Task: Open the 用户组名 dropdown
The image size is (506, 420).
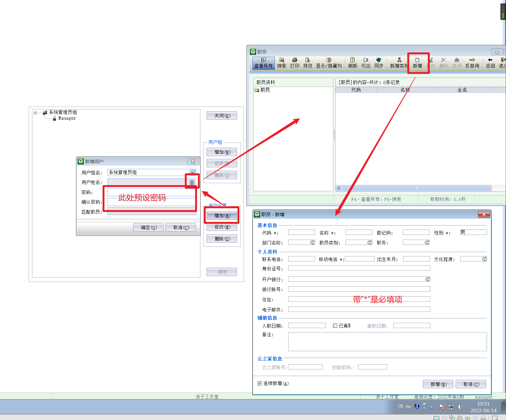Action: click(x=193, y=172)
